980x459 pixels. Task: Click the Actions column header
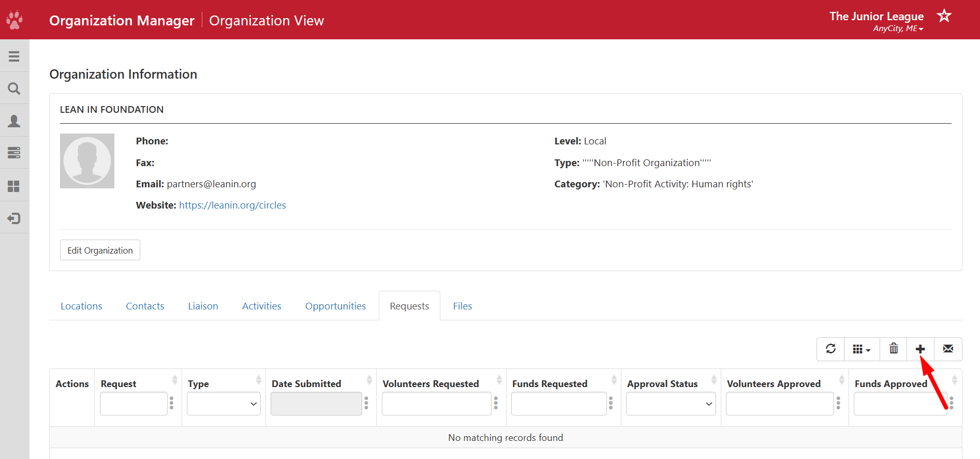coord(72,383)
